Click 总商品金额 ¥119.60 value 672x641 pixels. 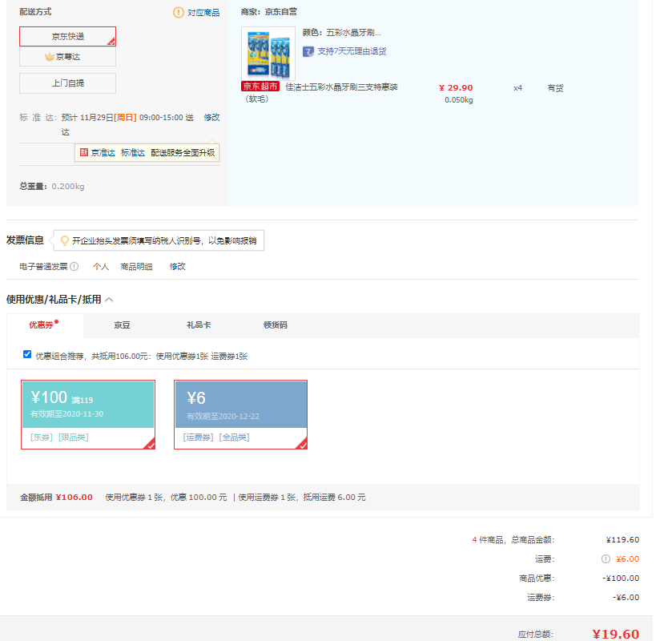pos(622,540)
